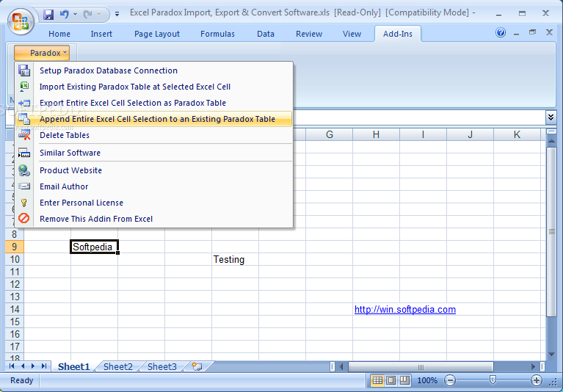Choose Export Entire Excel Cell Selection as Paradox Table

coord(154,103)
